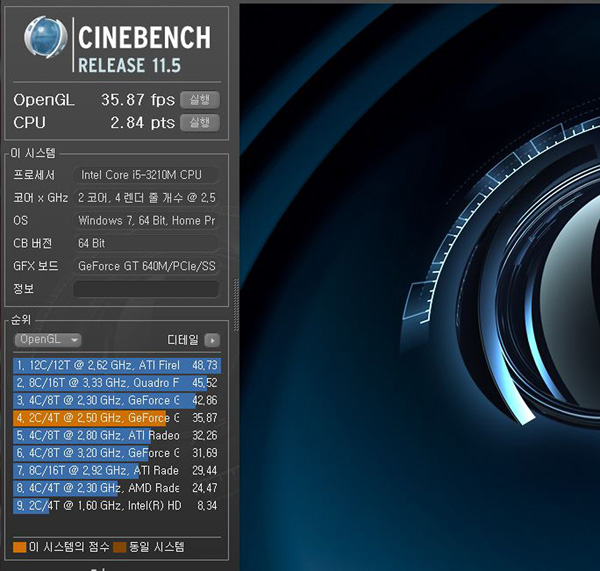This screenshot has height=571, width=600.
Task: Click the 48.73 score value
Action: point(205,365)
